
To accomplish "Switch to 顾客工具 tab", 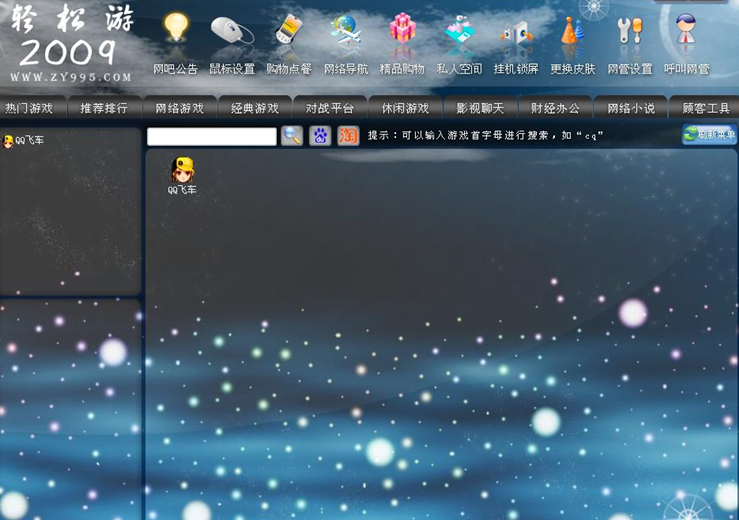I will 706,108.
